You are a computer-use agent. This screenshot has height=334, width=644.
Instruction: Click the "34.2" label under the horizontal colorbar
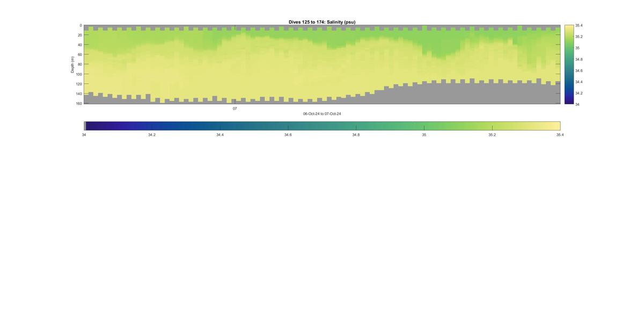[152, 135]
